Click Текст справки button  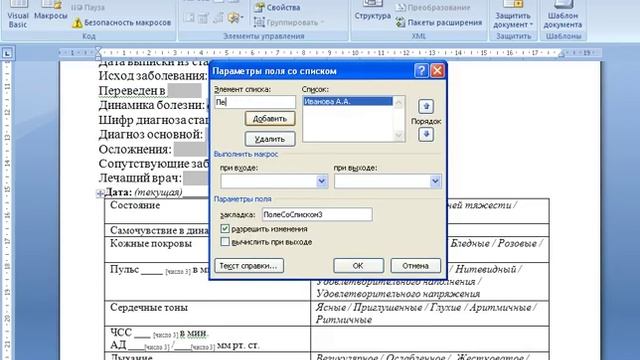(249, 266)
